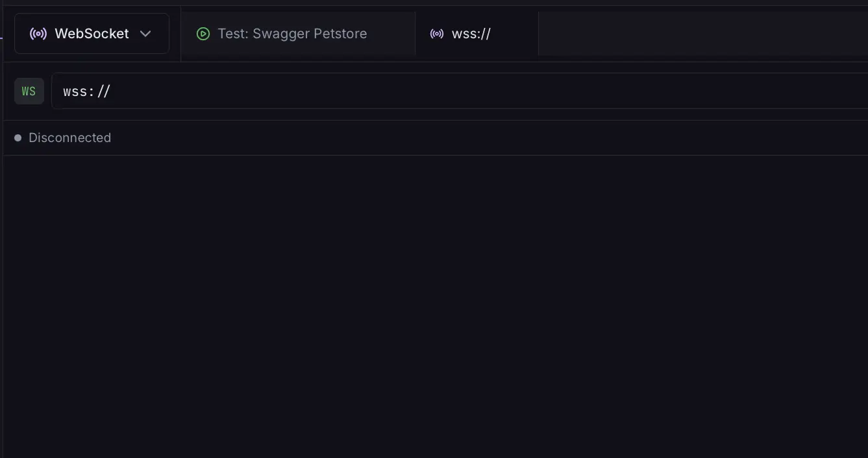Click the antenna icon beside the wss:// tab label
Screen dimensions: 868x458
tap(437, 33)
